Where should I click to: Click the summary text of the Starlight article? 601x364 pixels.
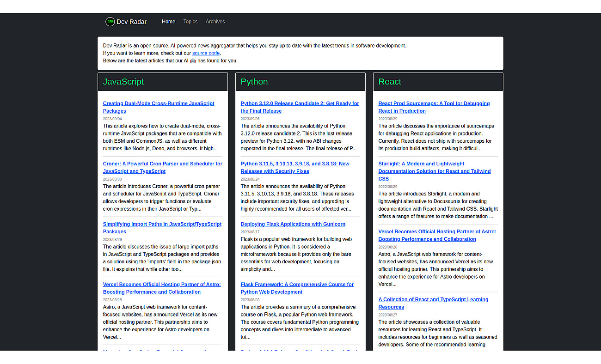pyautogui.click(x=438, y=205)
